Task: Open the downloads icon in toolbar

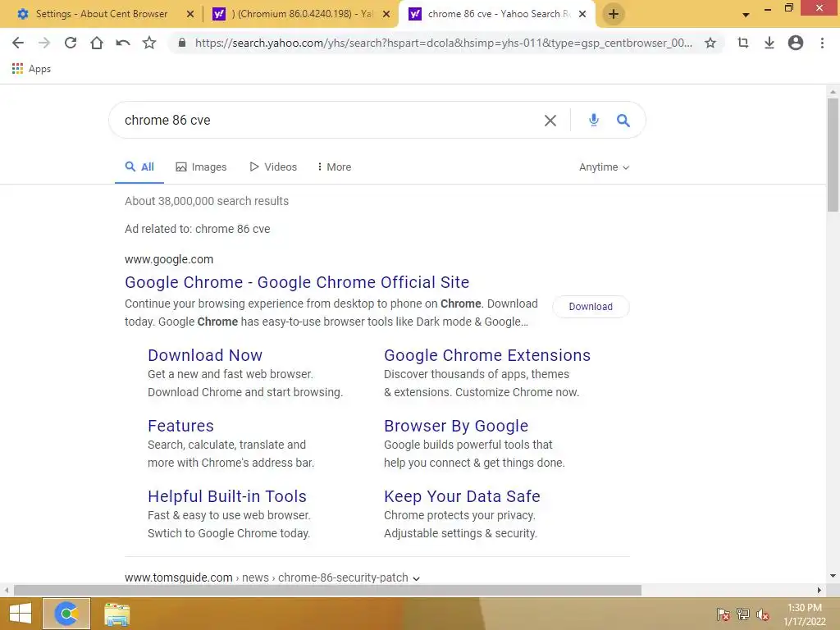Action: [769, 43]
